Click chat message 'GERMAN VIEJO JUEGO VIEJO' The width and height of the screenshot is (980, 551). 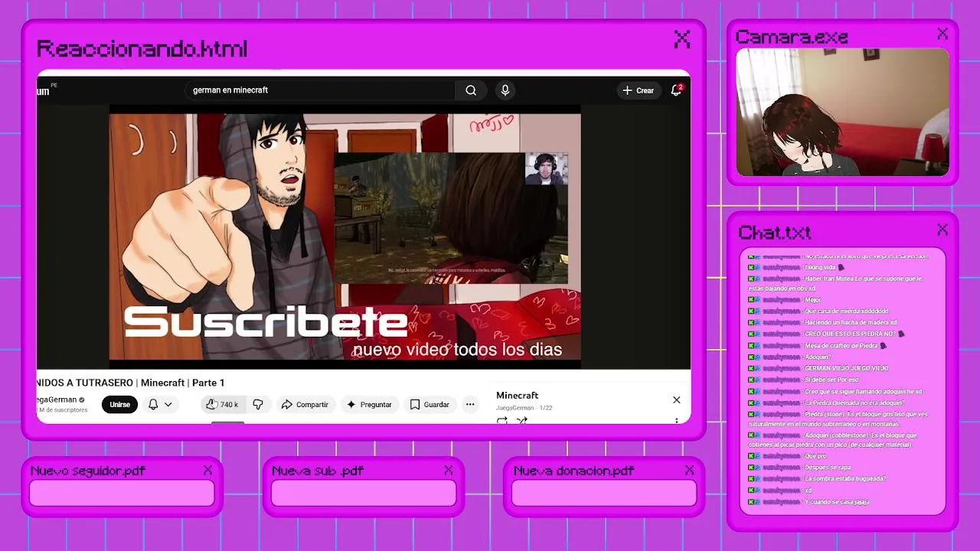click(846, 368)
